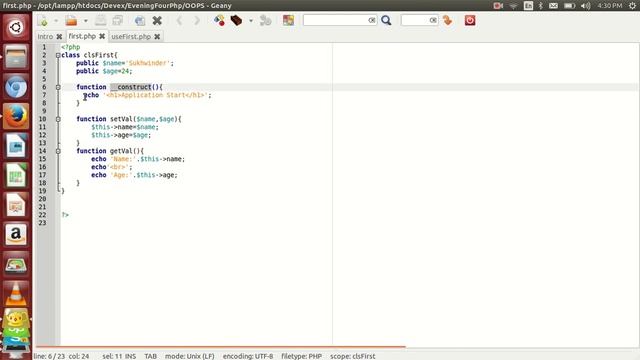The width and height of the screenshot is (640, 360).
Task: Collapse the clsFirst class fold on line 2
Action: pos(58,55)
